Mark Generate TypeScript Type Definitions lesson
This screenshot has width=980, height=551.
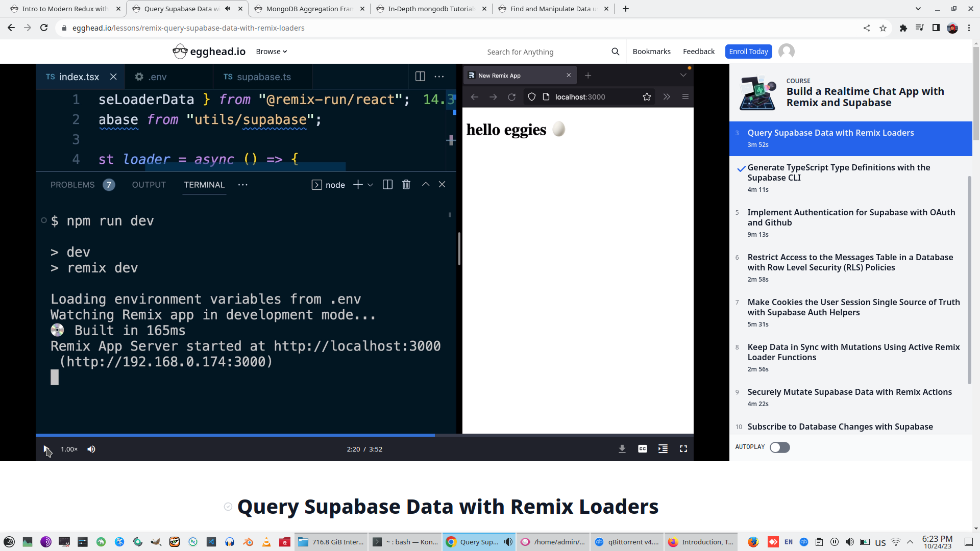(x=741, y=169)
